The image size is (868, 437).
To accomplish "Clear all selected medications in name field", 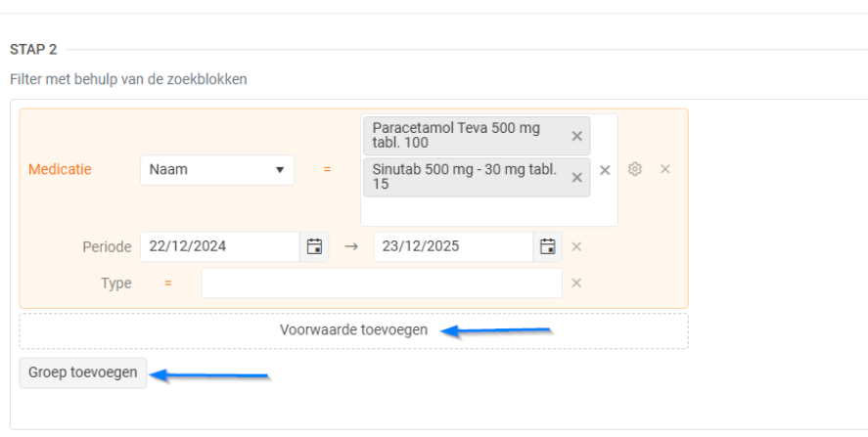I will pos(605,170).
